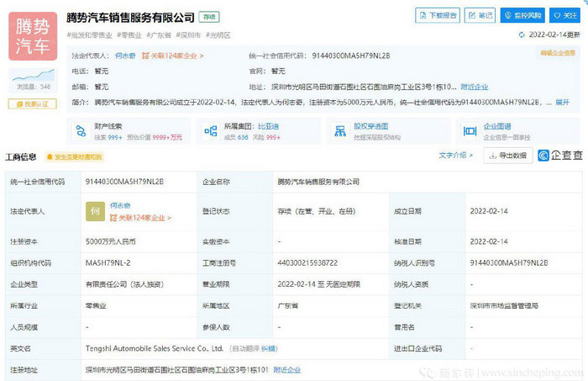Click 我要认证 button
The image size is (588, 381).
(33, 104)
